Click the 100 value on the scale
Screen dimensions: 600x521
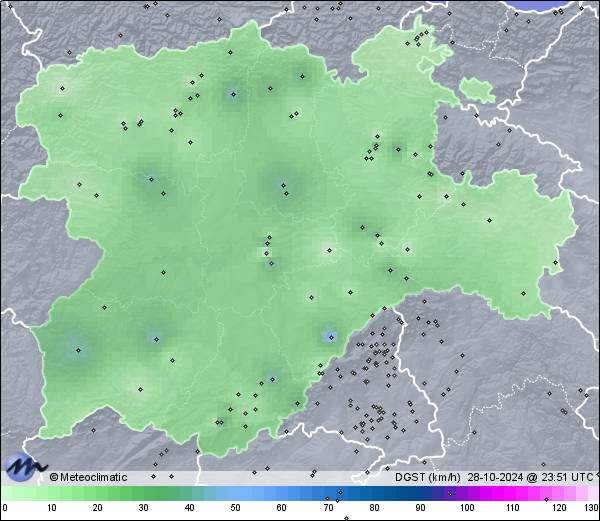[x=467, y=508]
